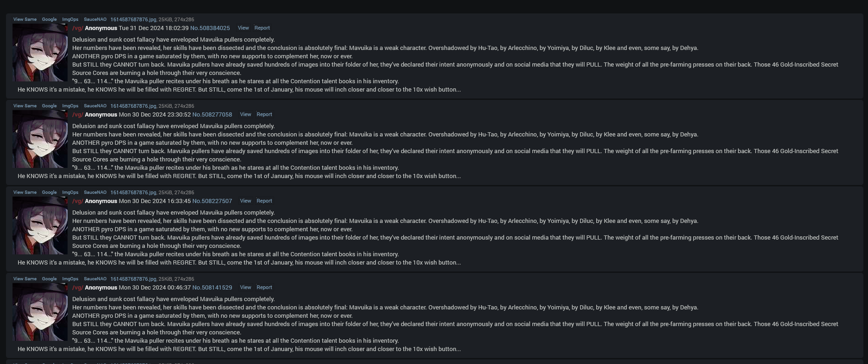
Task: Search Google for image of post No.508277058
Action: point(49,106)
